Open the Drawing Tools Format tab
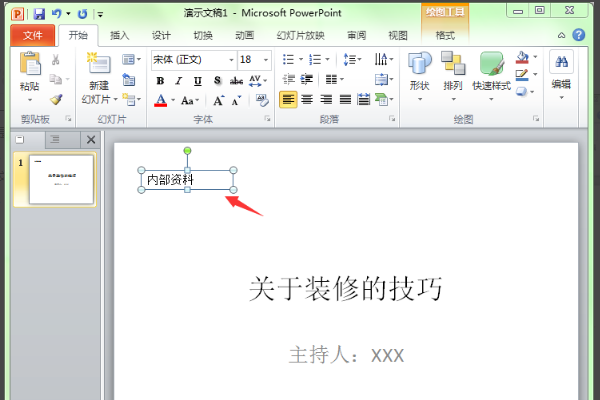600x400 pixels. coord(445,36)
